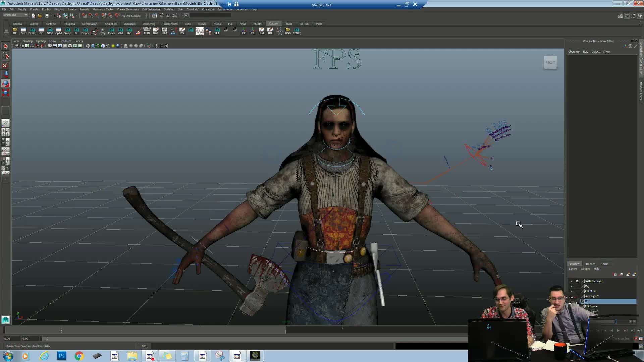Toggle textured checker display in panel toolbar
Image resolution: width=644 pixels, height=362 pixels.
pyautogui.click(x=108, y=46)
